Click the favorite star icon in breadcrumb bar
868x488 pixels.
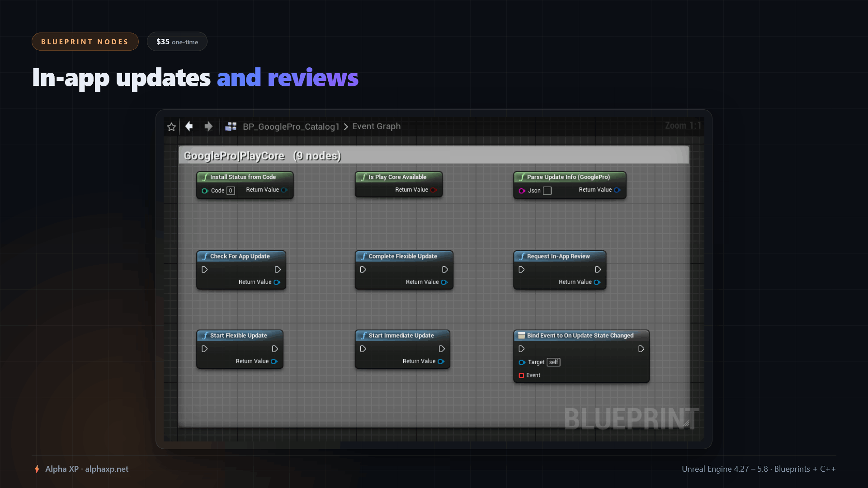[x=171, y=127]
